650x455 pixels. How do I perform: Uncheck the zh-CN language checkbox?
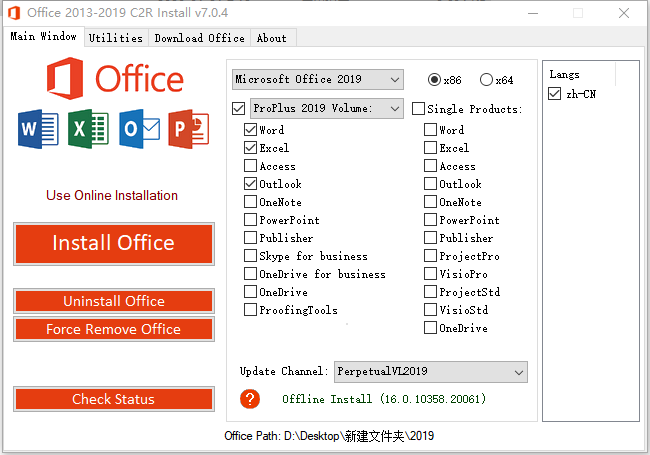555,94
